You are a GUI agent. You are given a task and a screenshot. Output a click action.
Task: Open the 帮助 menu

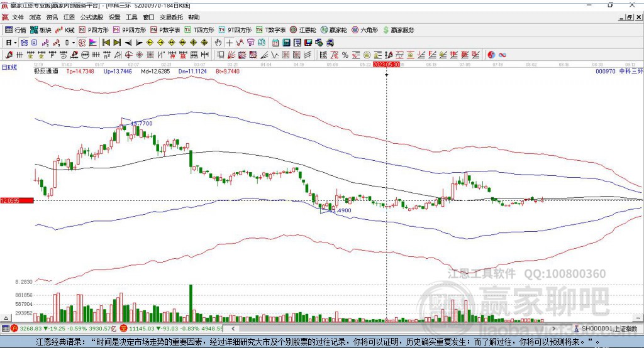[194, 17]
